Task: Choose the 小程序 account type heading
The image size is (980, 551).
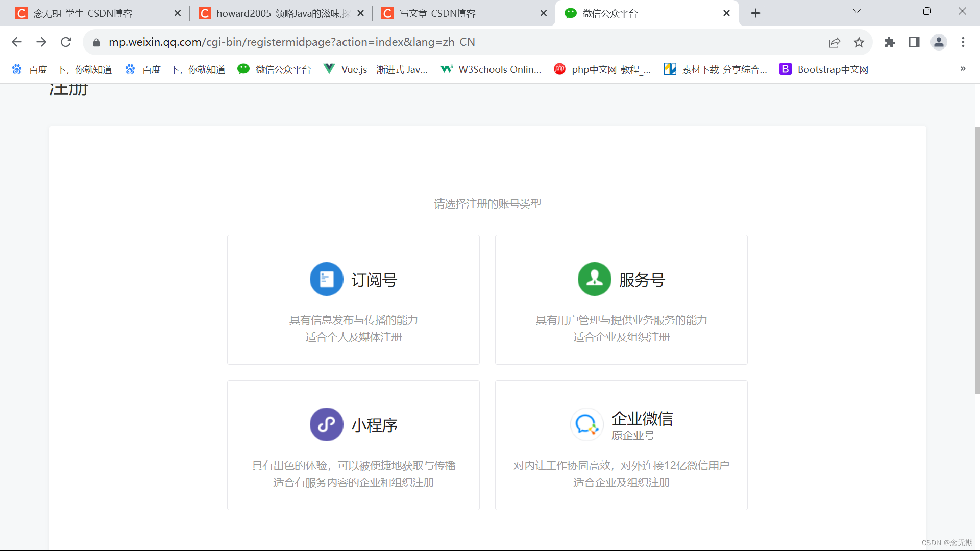Action: point(374,425)
